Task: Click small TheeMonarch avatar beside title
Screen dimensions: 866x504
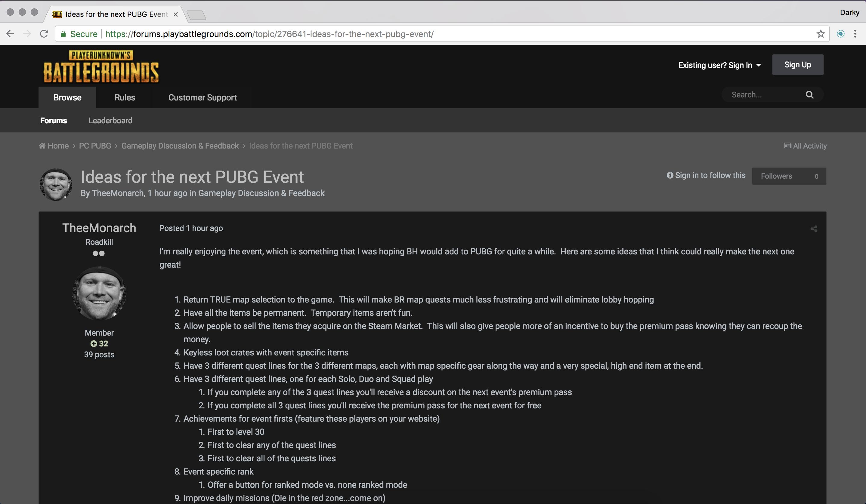Action: (56, 184)
